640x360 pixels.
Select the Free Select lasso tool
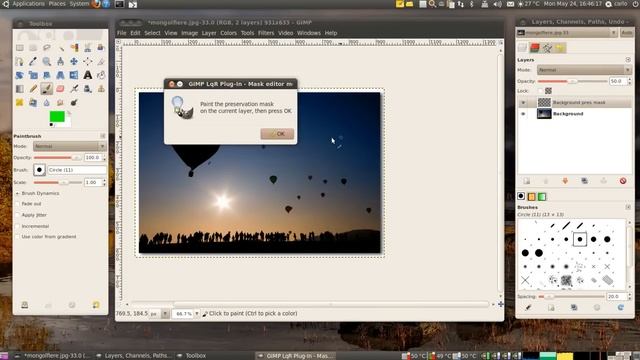(x=47, y=48)
